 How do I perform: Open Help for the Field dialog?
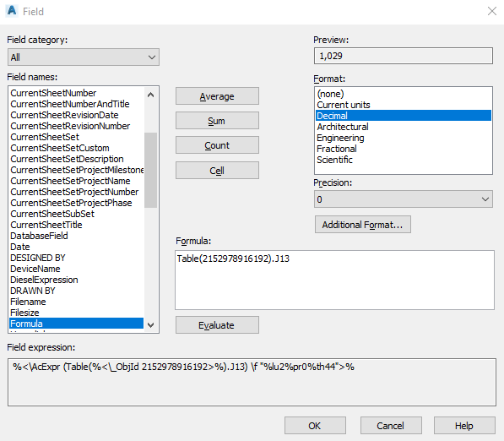pos(464,426)
